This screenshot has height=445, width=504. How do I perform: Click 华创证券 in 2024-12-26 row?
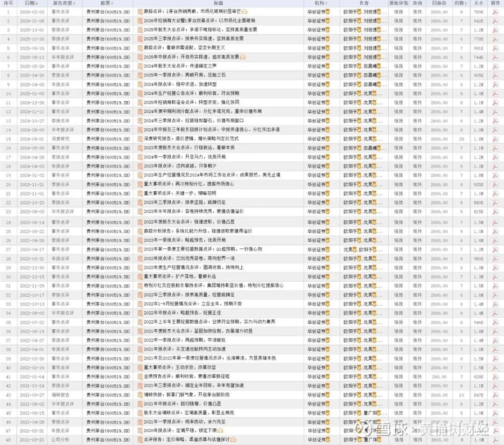316,103
